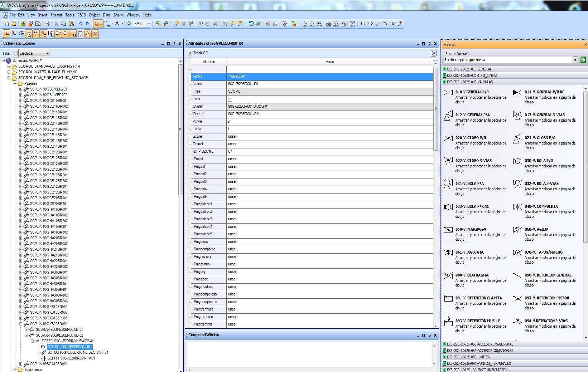
Task: Redo the action with the blue arrow
Action: pos(88,24)
